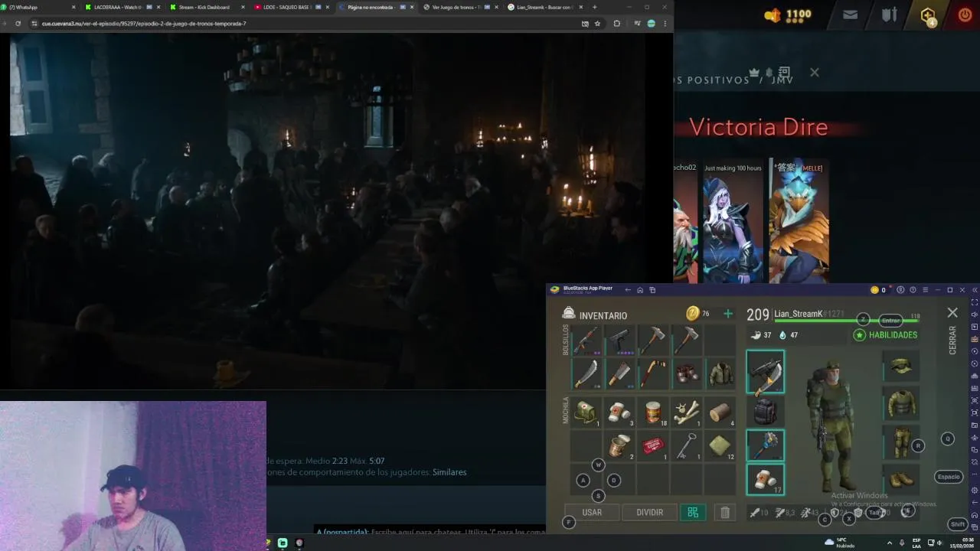Click the 1100 shards counter in Dota

point(789,15)
